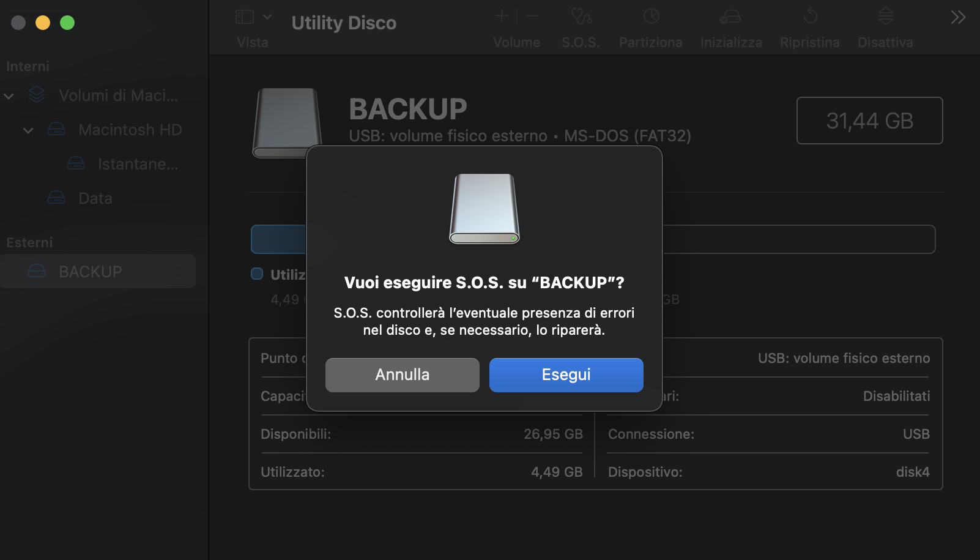
Task: Select the Istantanea snapshot volume
Action: pos(138,164)
